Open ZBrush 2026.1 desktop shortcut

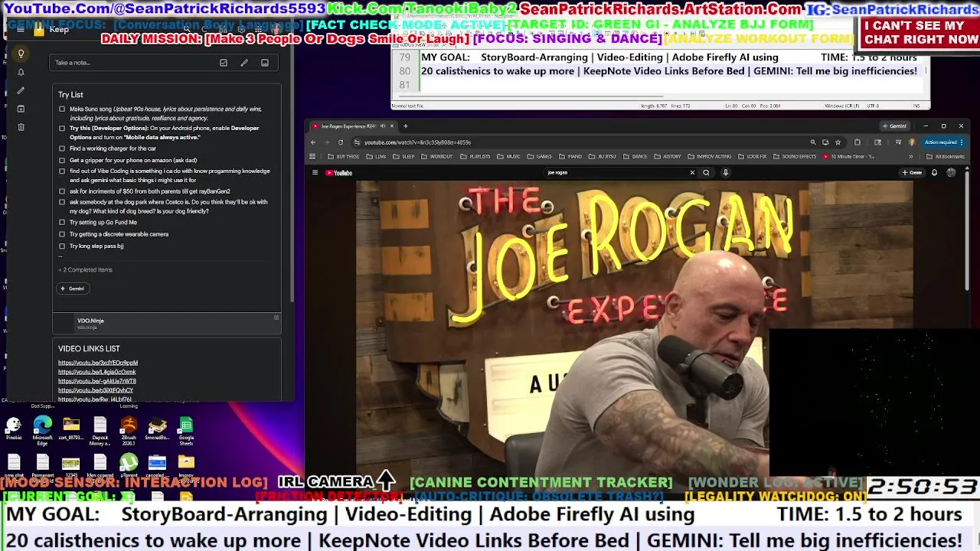[x=129, y=430]
